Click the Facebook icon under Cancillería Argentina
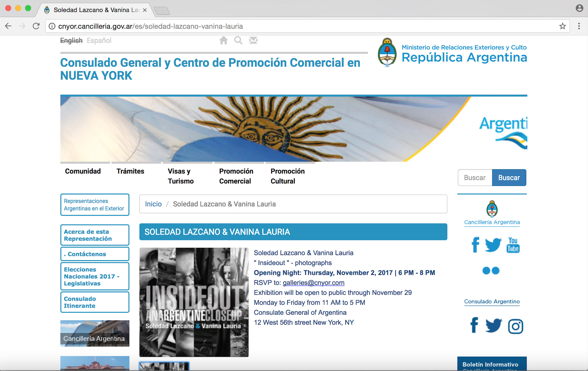 coord(475,245)
